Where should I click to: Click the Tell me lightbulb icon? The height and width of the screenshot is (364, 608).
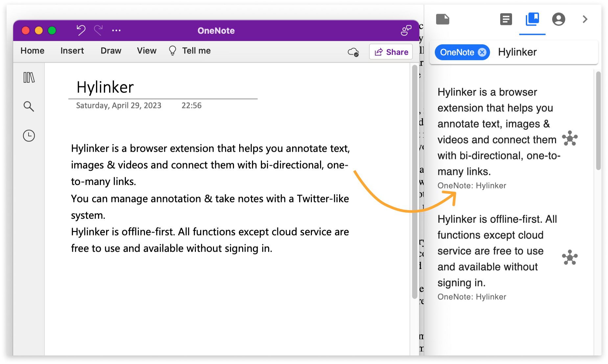173,51
